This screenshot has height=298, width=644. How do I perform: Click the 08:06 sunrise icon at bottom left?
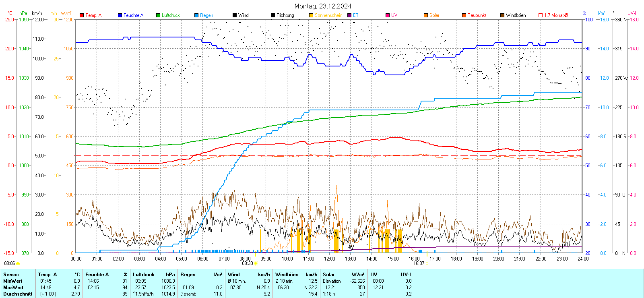click(x=18, y=263)
